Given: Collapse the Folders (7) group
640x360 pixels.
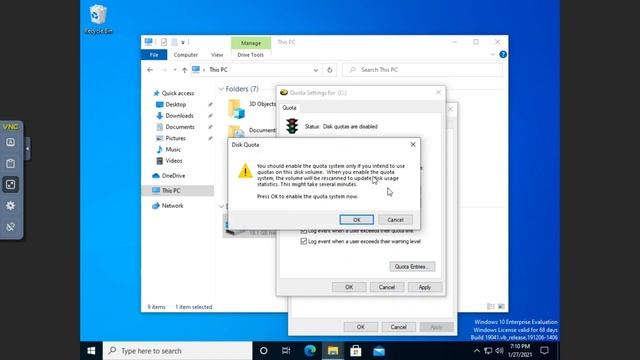Looking at the screenshot, I should 221,89.
